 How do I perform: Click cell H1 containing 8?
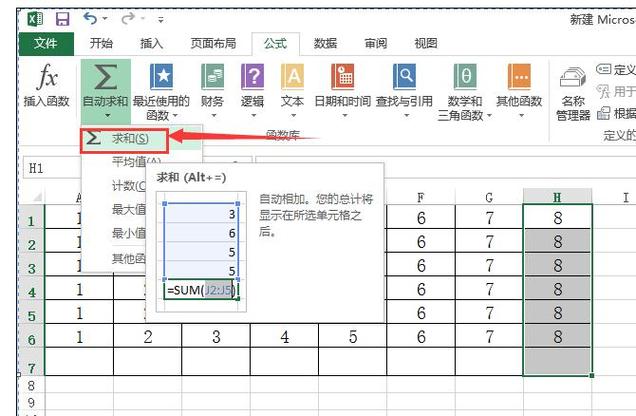(558, 218)
